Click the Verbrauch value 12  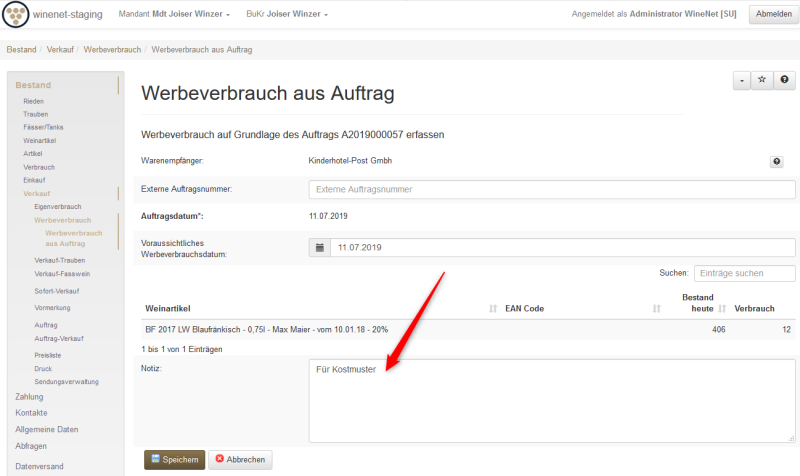(786, 330)
